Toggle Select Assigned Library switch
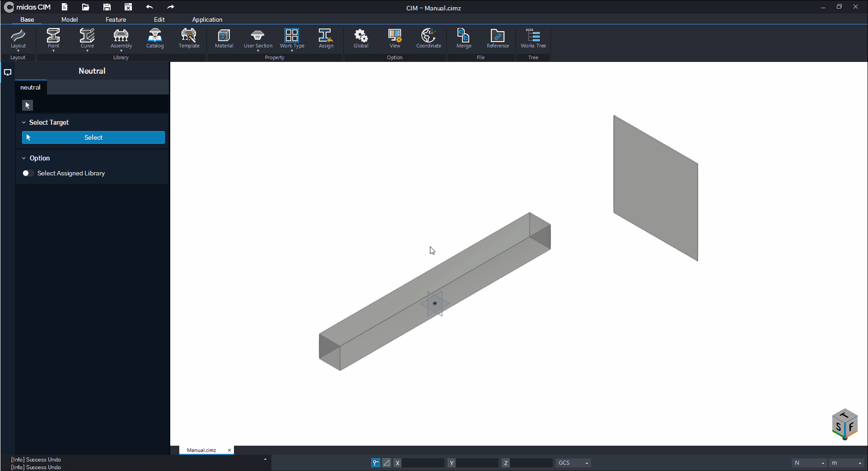868x471 pixels. [28, 173]
